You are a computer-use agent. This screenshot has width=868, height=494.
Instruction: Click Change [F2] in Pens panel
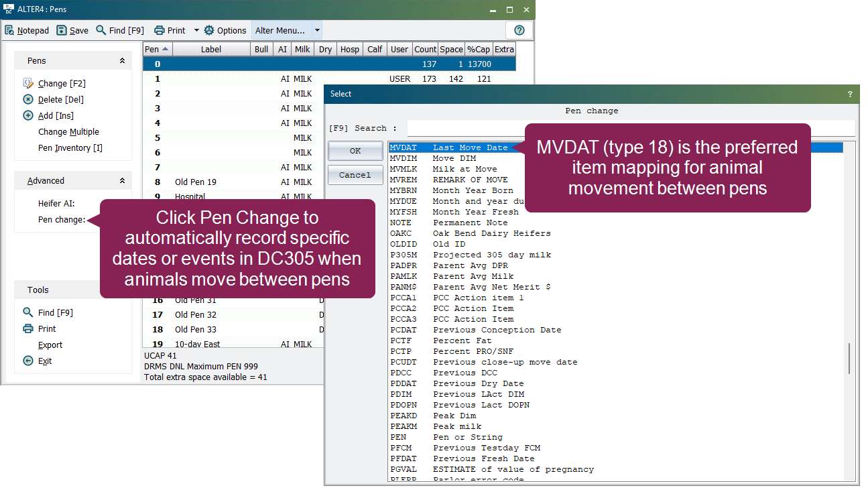point(62,84)
